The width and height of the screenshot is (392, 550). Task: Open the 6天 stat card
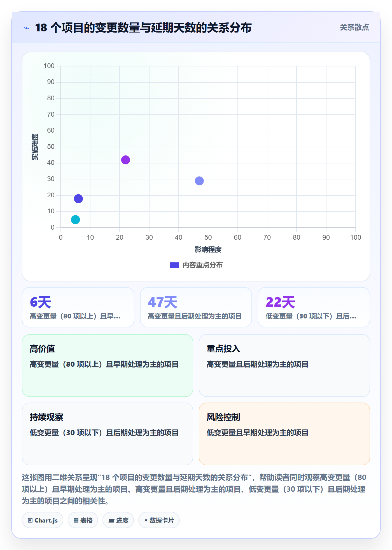pyautogui.click(x=78, y=307)
